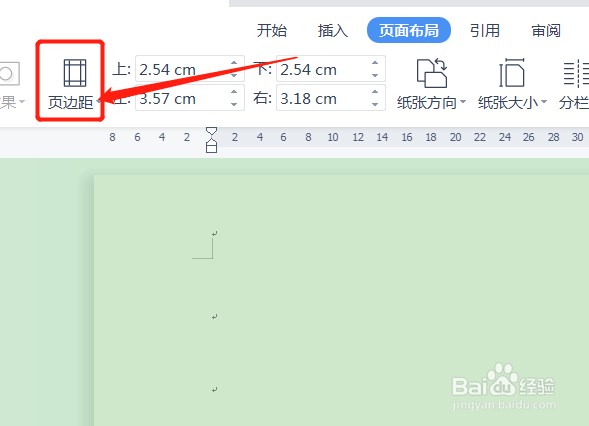Click the left indent marker on ruler

(x=211, y=146)
